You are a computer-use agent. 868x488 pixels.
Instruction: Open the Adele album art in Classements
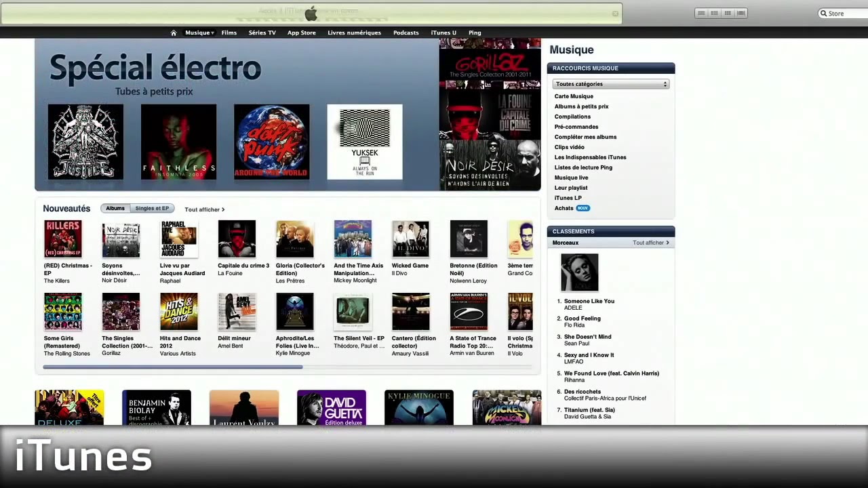click(x=580, y=272)
